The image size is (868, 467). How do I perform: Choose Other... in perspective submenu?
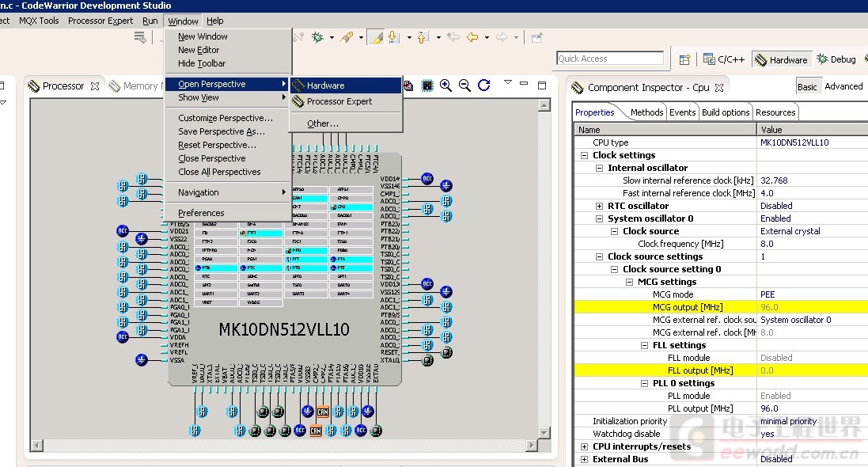click(x=346, y=123)
